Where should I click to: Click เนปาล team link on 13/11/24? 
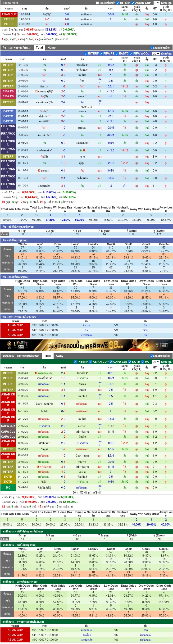point(82,472)
